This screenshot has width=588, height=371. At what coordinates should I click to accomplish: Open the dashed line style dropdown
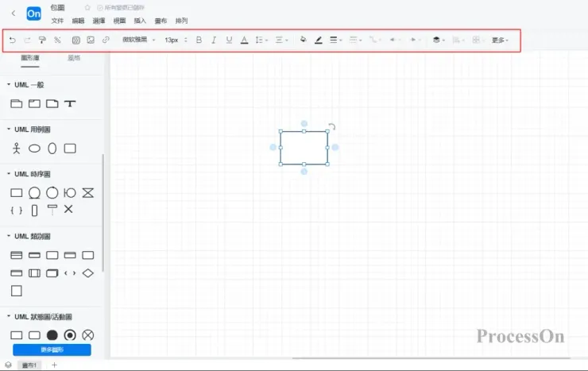tap(355, 40)
